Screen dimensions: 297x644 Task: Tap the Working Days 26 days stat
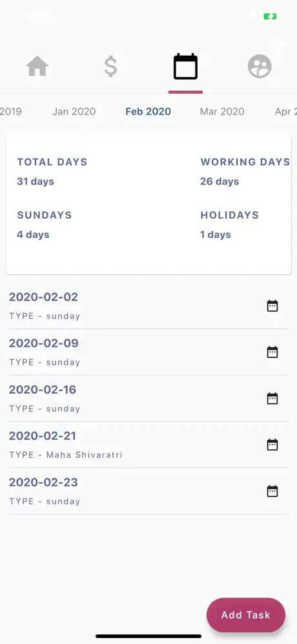[x=245, y=171]
